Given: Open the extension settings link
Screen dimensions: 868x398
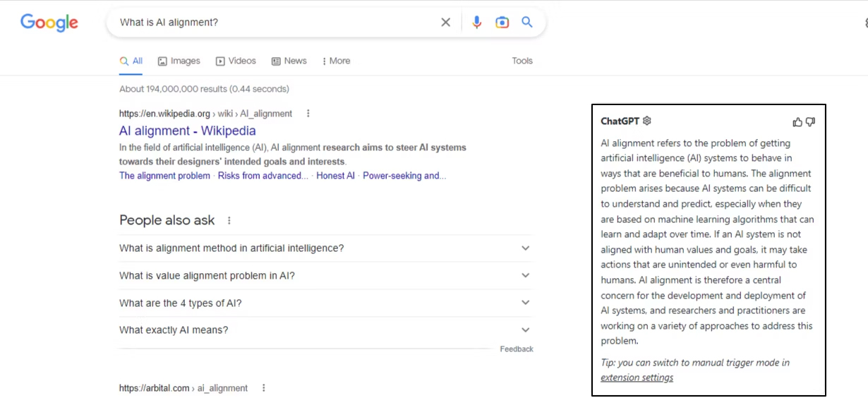Looking at the screenshot, I should tap(637, 378).
